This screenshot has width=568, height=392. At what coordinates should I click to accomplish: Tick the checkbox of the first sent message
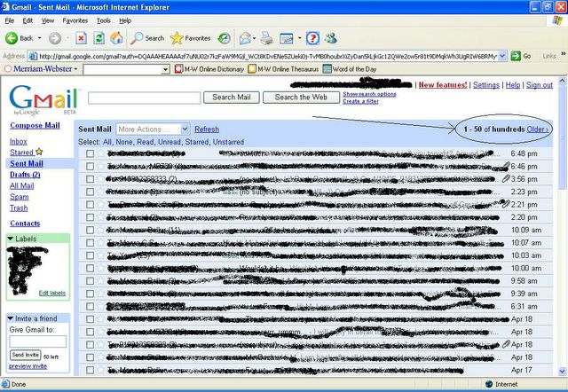coord(90,153)
